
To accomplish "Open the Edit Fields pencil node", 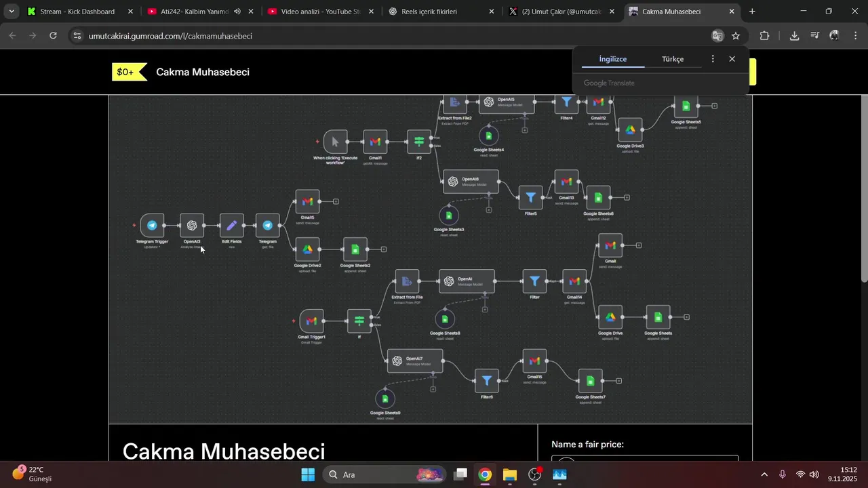I will (x=231, y=226).
